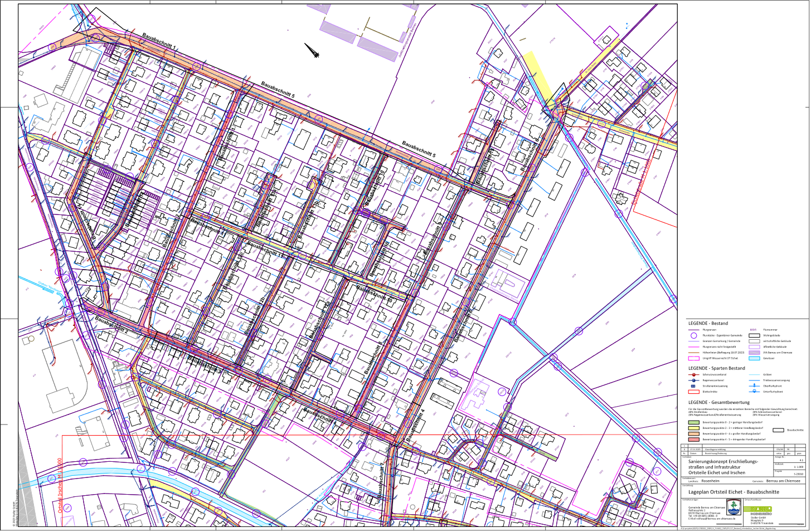Click the purple JVA Bernau legend swatch
The width and height of the screenshot is (811, 532).
point(754,353)
